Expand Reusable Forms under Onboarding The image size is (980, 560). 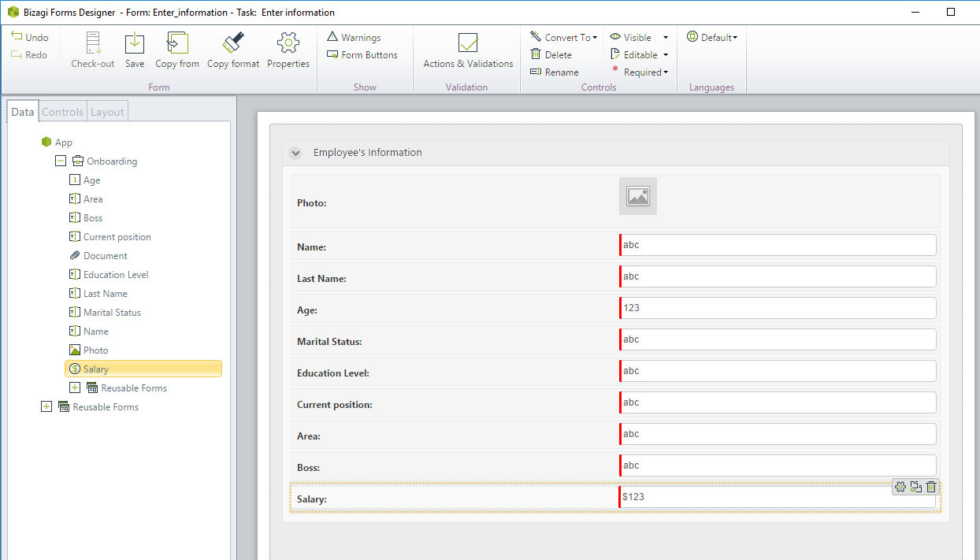[x=75, y=388]
